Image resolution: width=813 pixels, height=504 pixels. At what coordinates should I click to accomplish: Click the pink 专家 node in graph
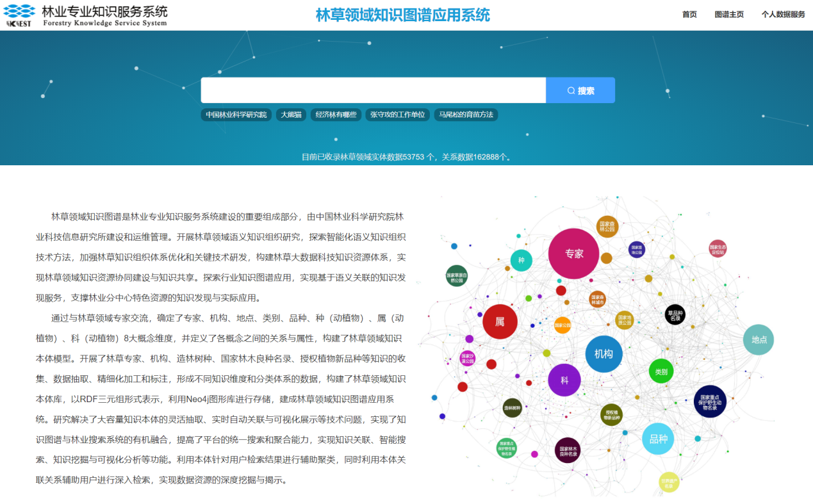[573, 254]
